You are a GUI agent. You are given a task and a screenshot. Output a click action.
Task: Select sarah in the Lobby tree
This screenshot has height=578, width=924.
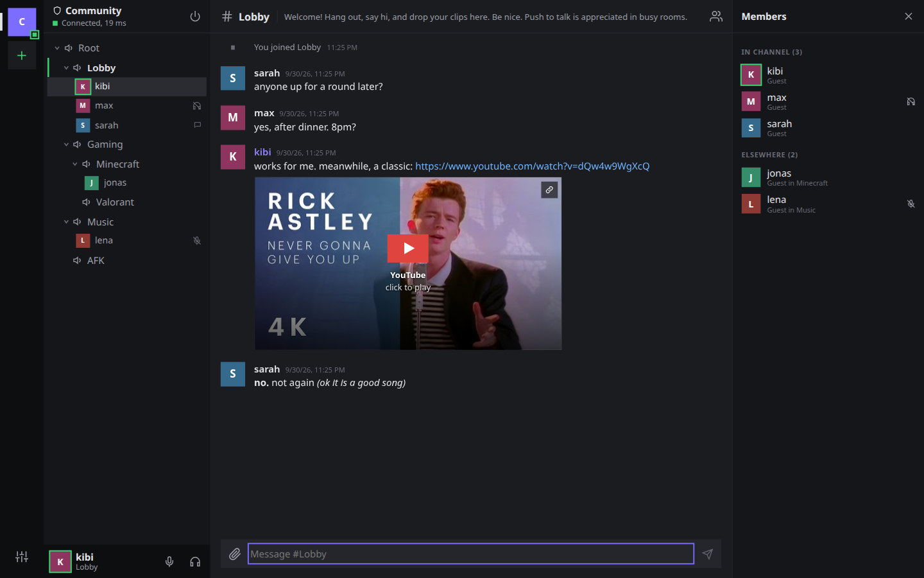pos(127,125)
